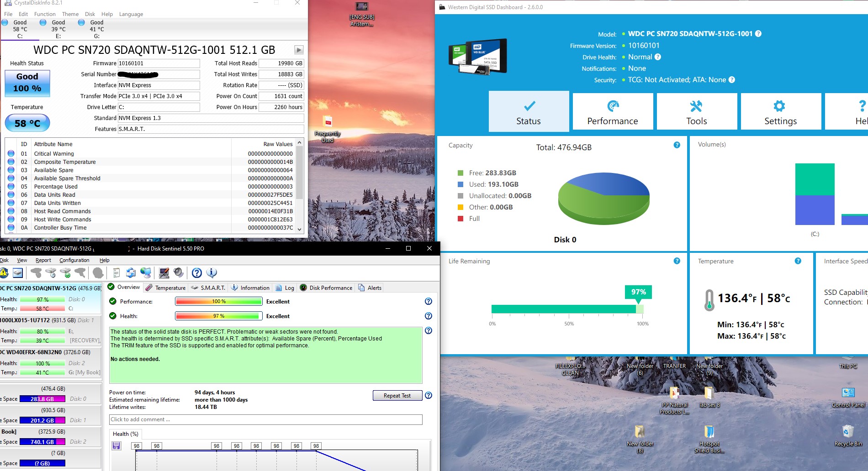This screenshot has width=868, height=471.
Task: Open the Theme menu in CrystalDiskInfo
Action: pyautogui.click(x=70, y=14)
